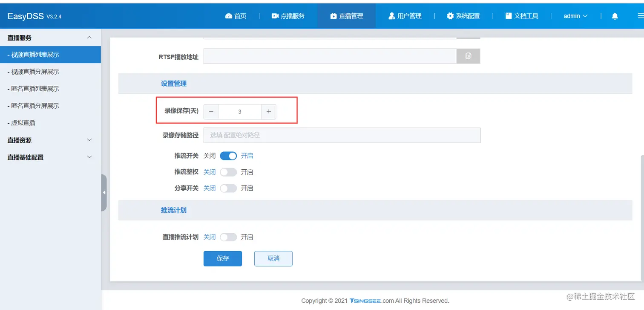Click the 文档工具 document icon
The height and width of the screenshot is (310, 644).
click(509, 16)
